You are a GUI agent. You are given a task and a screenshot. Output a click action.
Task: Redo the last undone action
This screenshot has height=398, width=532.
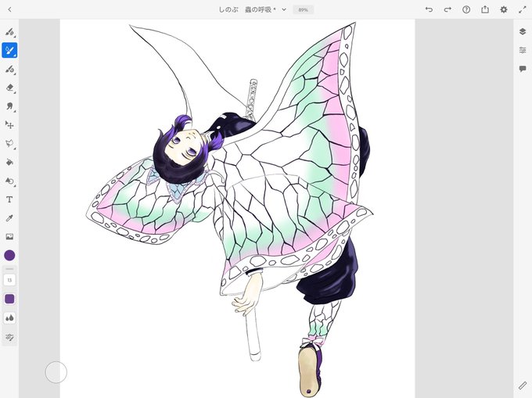[x=448, y=9]
